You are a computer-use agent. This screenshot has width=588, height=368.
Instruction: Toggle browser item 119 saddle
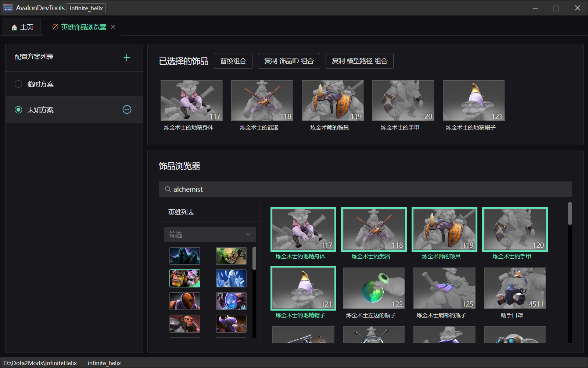(x=444, y=229)
